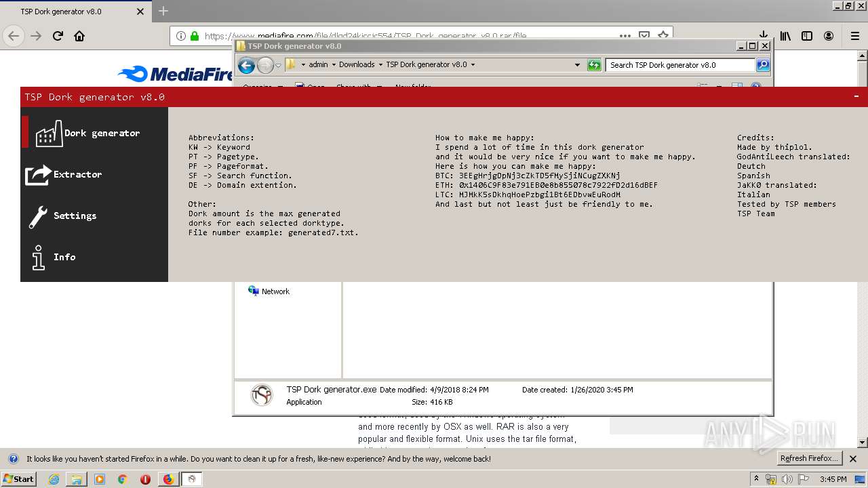868x488 pixels.
Task: Click the TSP Dork generator.exe file icon
Action: click(x=262, y=395)
